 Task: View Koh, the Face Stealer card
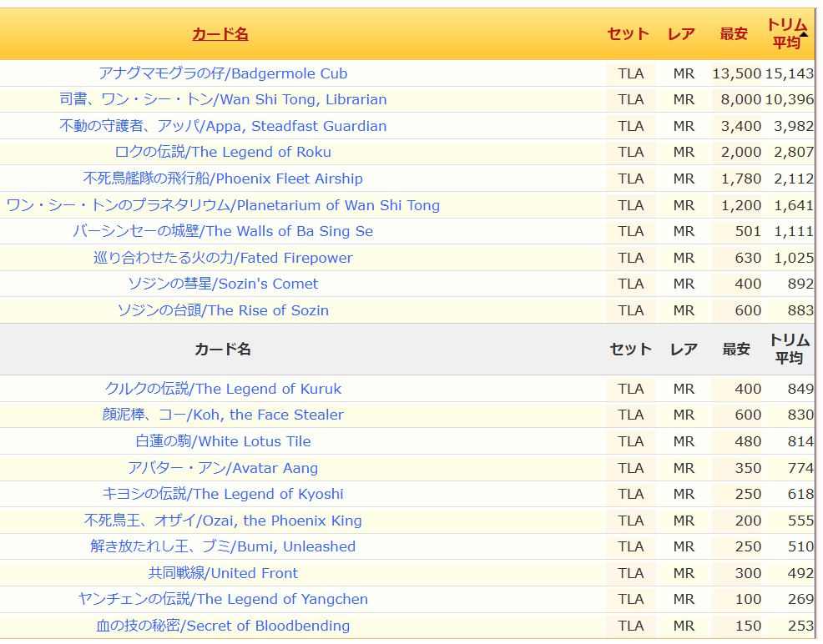click(x=223, y=415)
